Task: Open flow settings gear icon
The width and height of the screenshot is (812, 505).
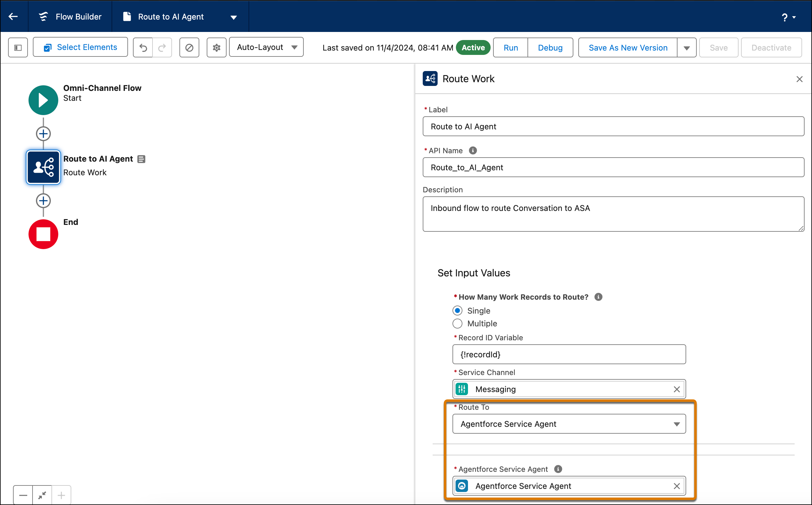Action: pyautogui.click(x=217, y=47)
